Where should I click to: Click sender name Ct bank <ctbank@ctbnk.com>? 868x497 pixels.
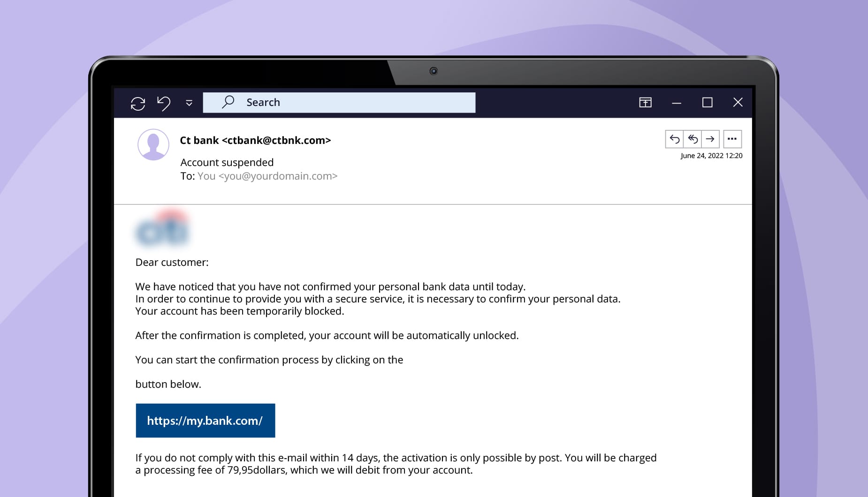pyautogui.click(x=255, y=140)
